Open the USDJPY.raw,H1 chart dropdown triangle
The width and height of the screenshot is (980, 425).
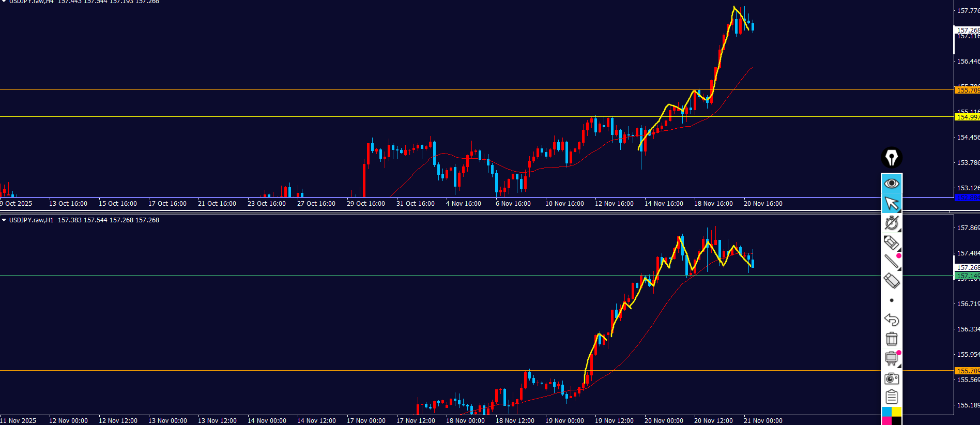point(4,220)
